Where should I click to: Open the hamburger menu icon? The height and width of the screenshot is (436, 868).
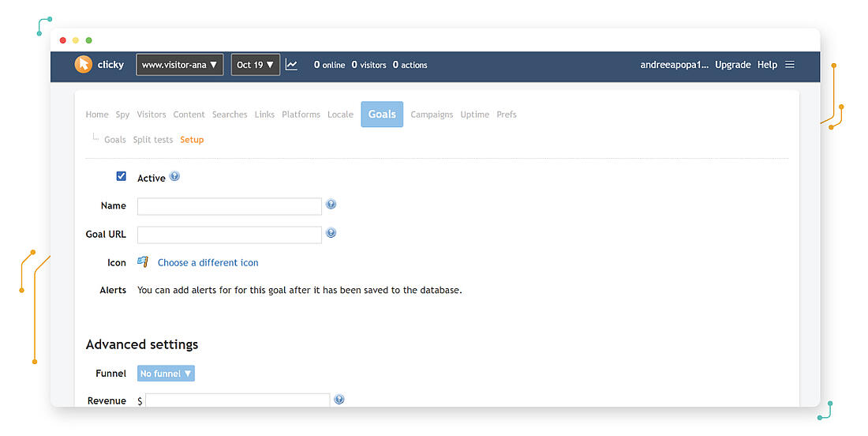(790, 64)
